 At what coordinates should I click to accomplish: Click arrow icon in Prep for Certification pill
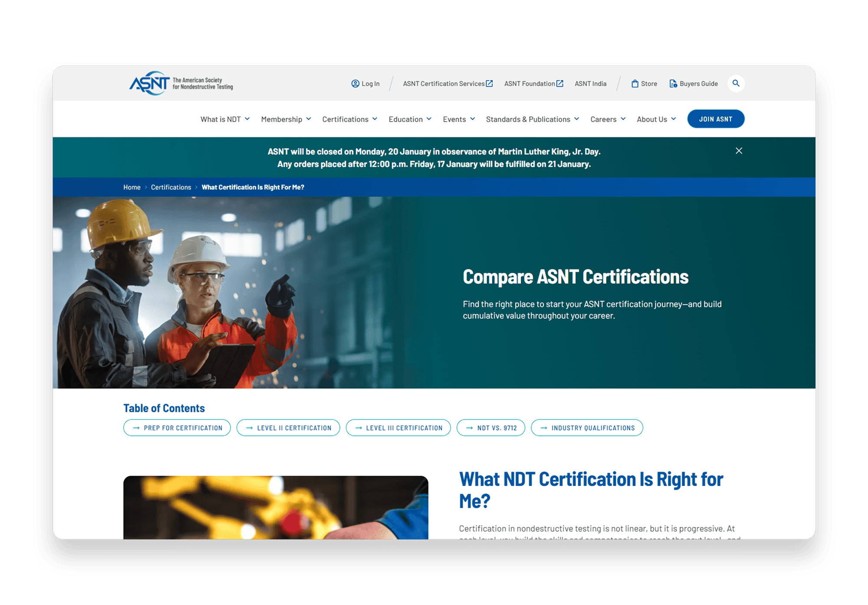[136, 428]
